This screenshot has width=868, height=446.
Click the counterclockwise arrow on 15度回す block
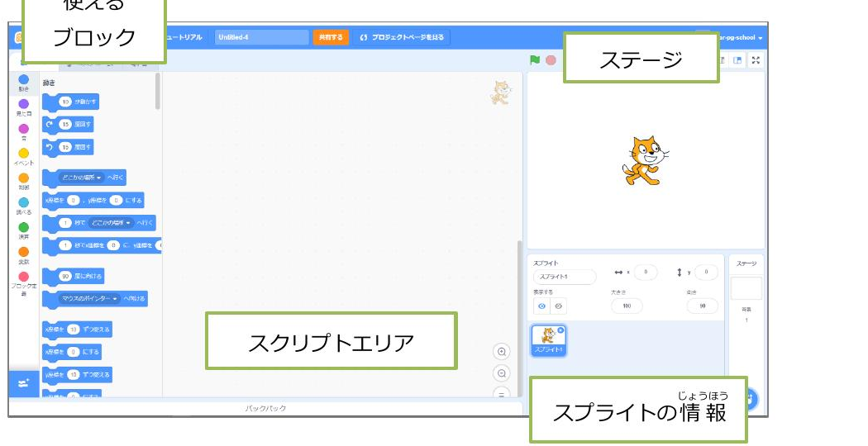point(50,147)
